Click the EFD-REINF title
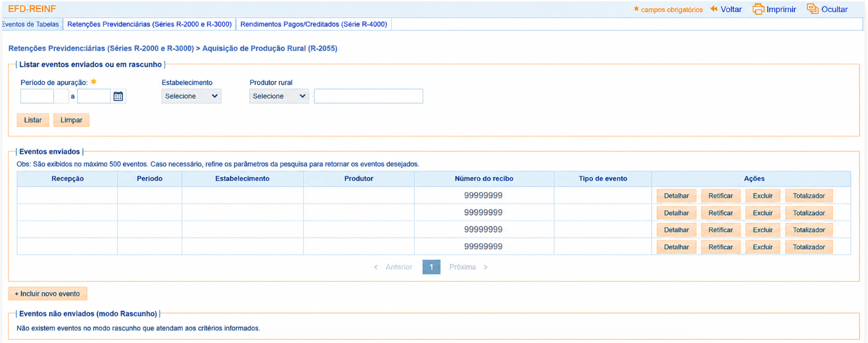The width and height of the screenshot is (868, 343). 32,9
